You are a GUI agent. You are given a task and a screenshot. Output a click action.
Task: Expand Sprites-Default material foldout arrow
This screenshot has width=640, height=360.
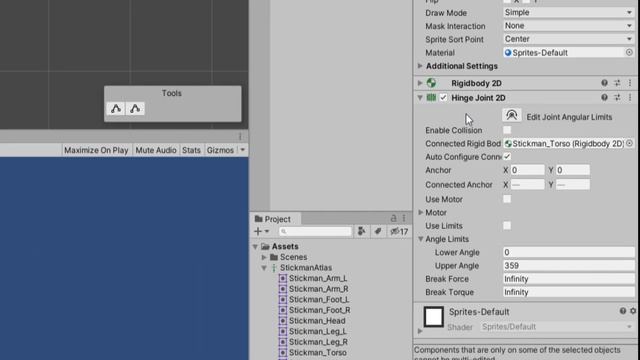[x=420, y=331]
